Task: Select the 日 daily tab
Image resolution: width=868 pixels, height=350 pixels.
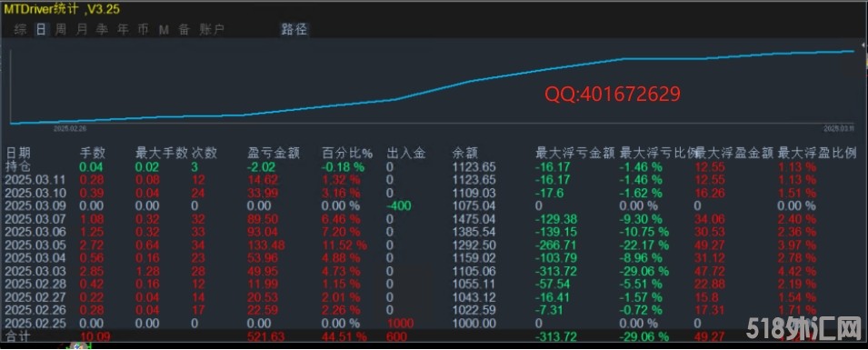Action: click(40, 30)
